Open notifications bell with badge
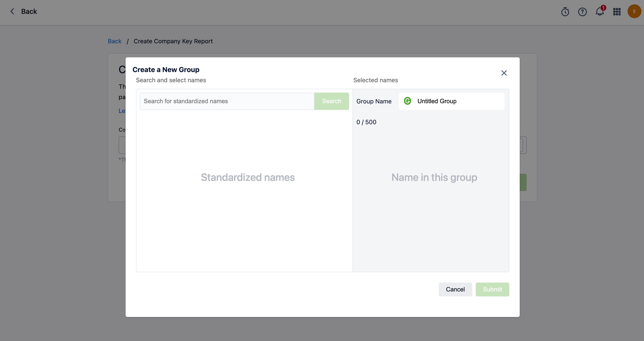This screenshot has height=341, width=644. pos(600,12)
